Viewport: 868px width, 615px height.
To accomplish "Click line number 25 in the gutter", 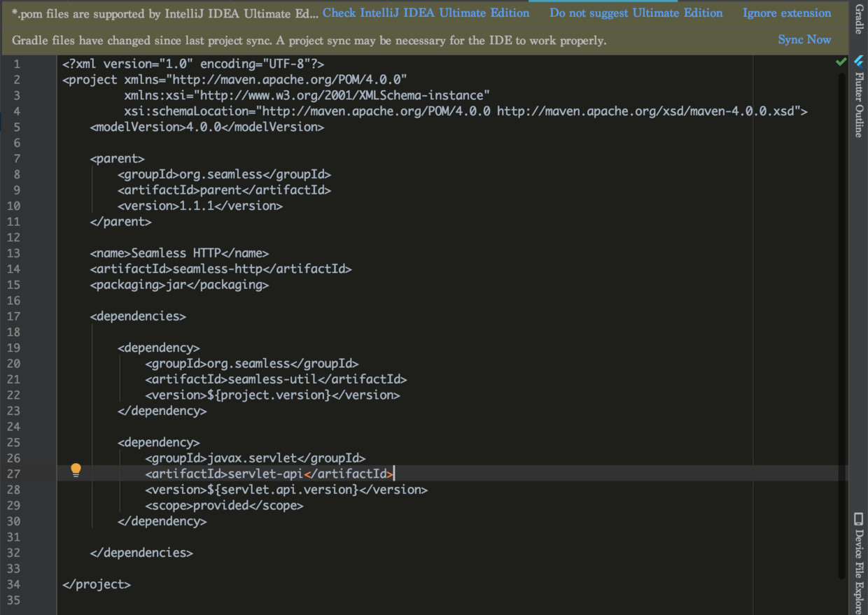I will pyautogui.click(x=13, y=442).
